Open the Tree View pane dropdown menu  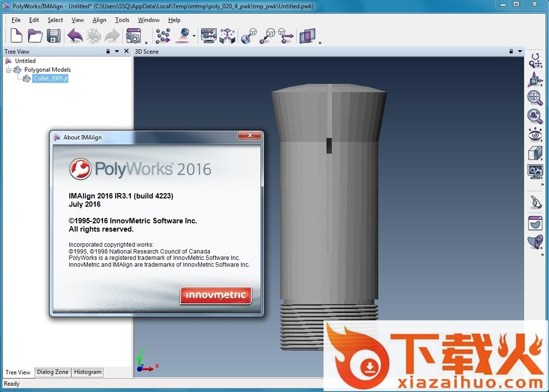point(117,51)
